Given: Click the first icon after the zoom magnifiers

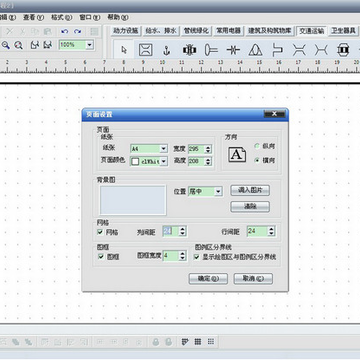Looking at the screenshot, I should tap(35, 45).
